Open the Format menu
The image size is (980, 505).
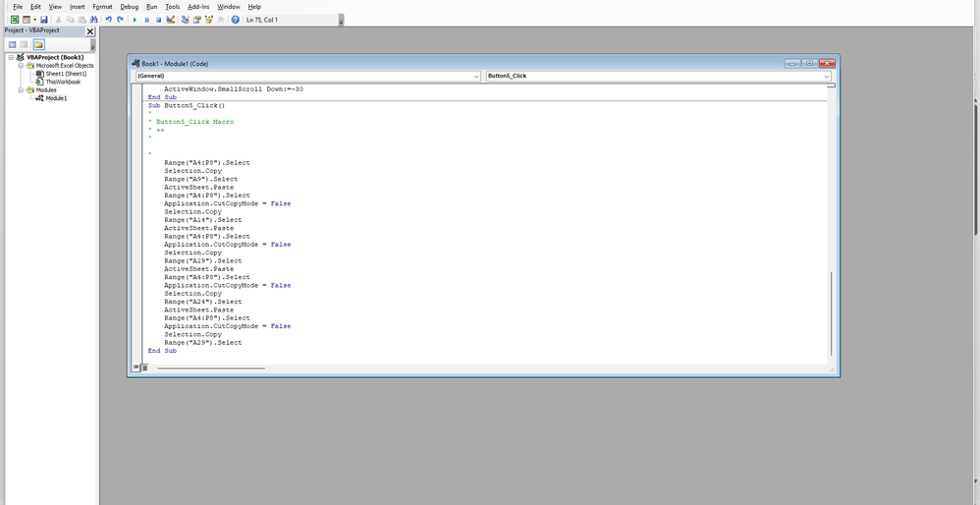tap(102, 7)
